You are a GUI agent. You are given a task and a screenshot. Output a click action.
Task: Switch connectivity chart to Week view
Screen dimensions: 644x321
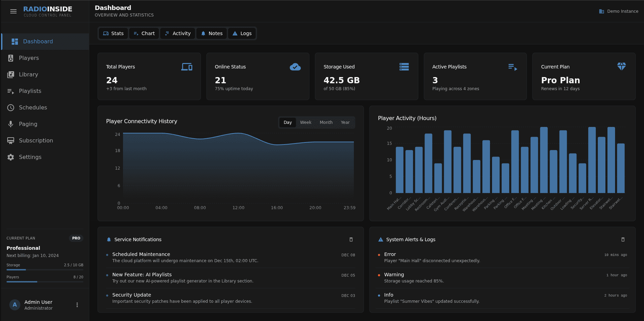(x=305, y=122)
